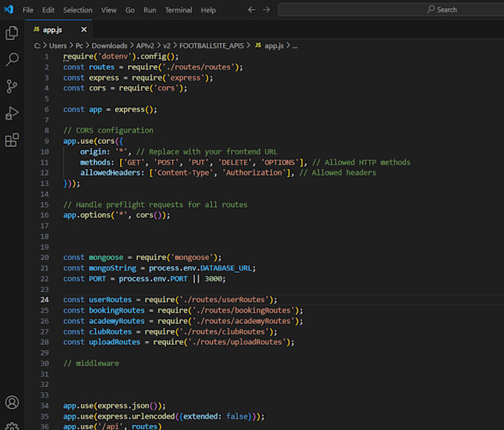Click 'mongoose' string on line 20
The image size is (504, 430).
[x=192, y=257]
